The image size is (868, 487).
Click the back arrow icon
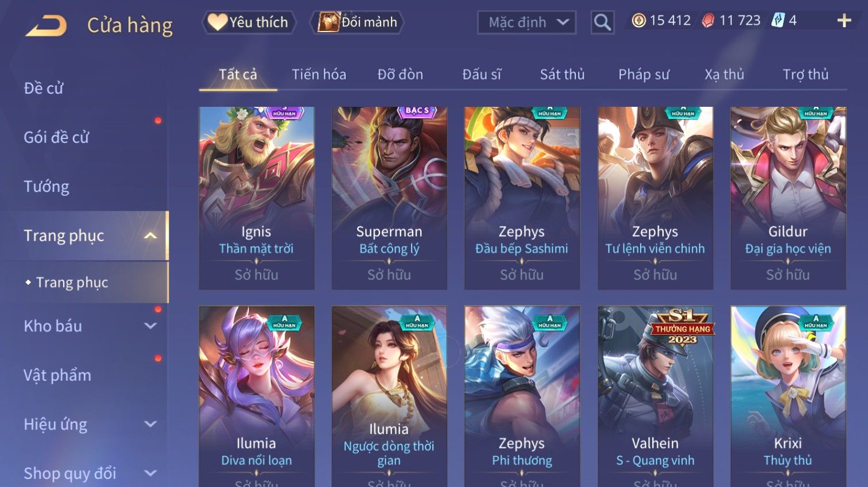coord(46,26)
